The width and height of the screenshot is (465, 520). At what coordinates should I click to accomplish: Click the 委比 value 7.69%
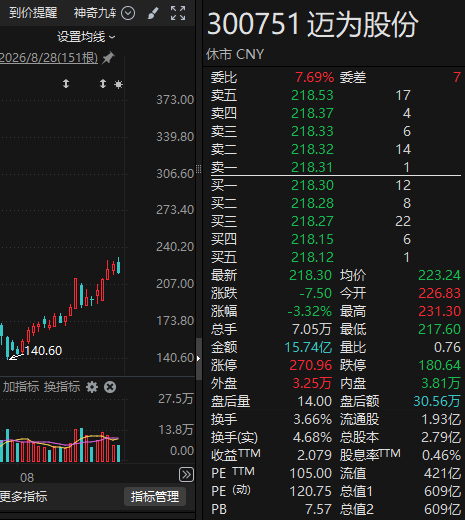click(314, 77)
